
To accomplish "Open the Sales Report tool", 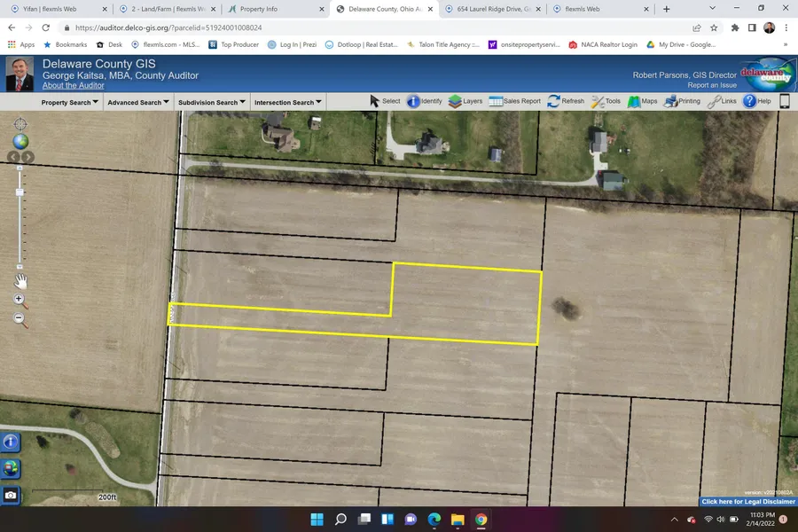I will [x=514, y=101].
